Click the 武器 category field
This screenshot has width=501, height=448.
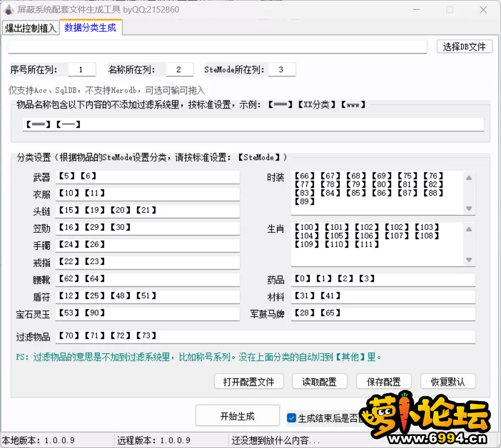coord(147,177)
